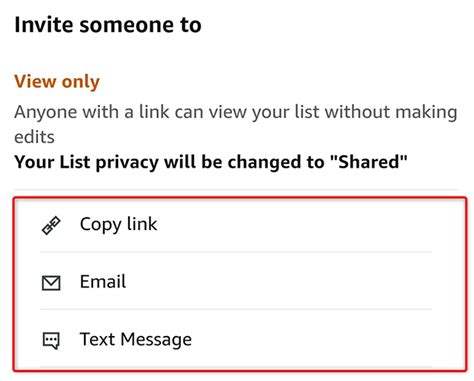
Task: Click the divider between Copy link and Email
Action: point(236,252)
